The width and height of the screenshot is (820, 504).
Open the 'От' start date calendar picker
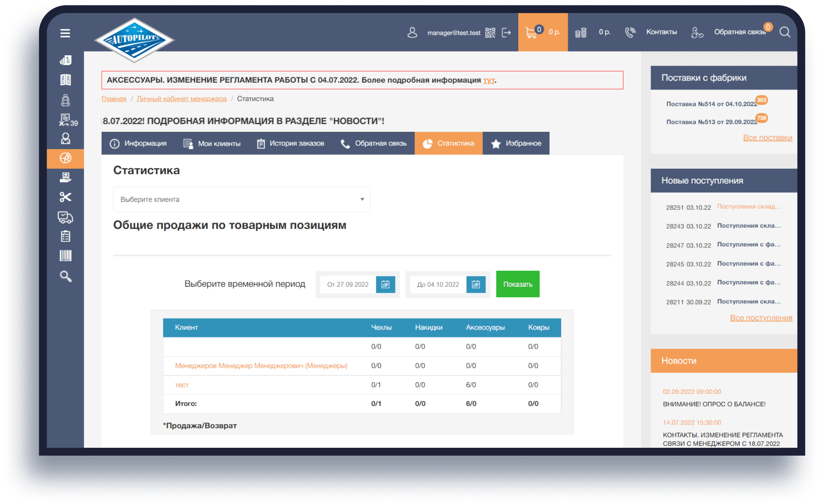click(385, 284)
